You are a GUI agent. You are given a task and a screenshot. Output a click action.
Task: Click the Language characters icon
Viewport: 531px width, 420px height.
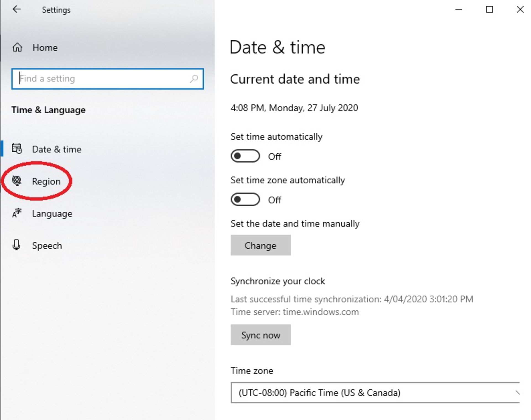17,213
